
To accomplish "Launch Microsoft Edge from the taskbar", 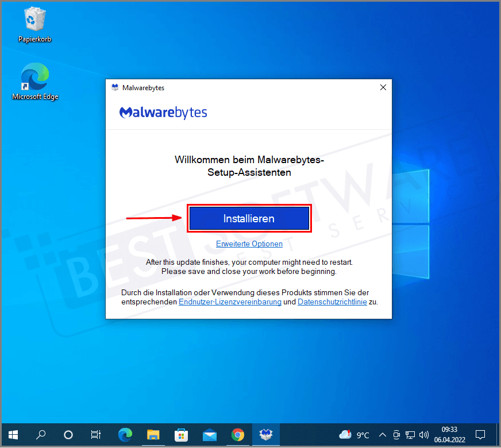I will (x=125, y=435).
